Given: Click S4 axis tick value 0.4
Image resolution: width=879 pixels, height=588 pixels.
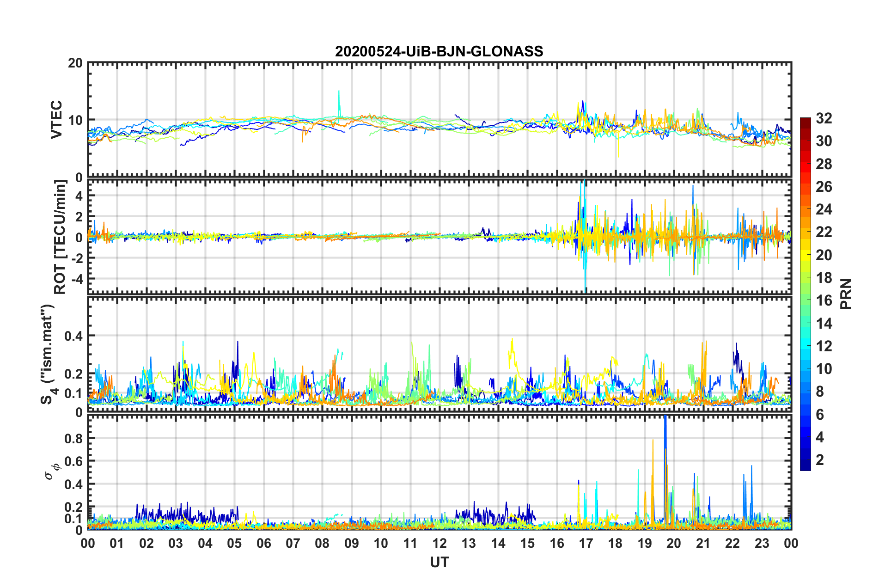Looking at the screenshot, I should click(x=74, y=336).
